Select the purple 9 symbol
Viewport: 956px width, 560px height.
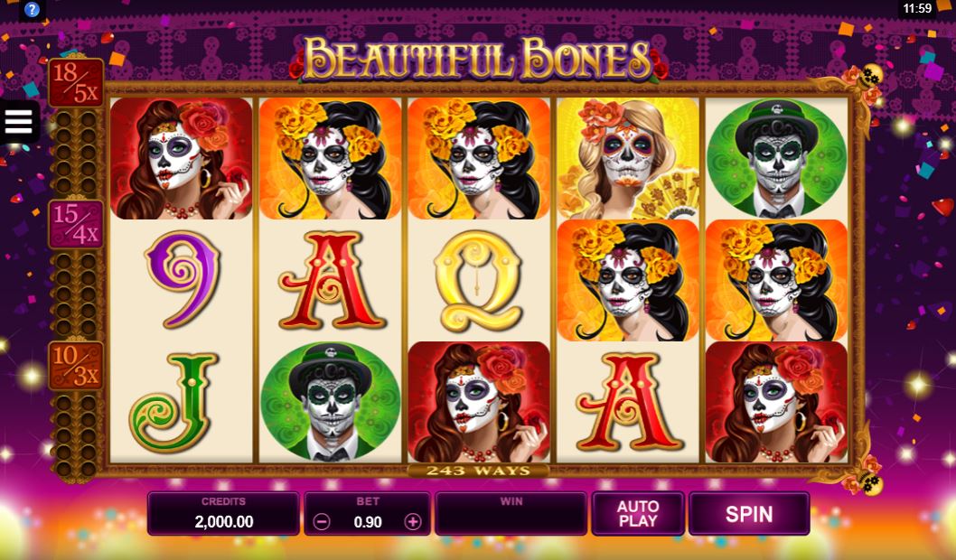click(183, 280)
